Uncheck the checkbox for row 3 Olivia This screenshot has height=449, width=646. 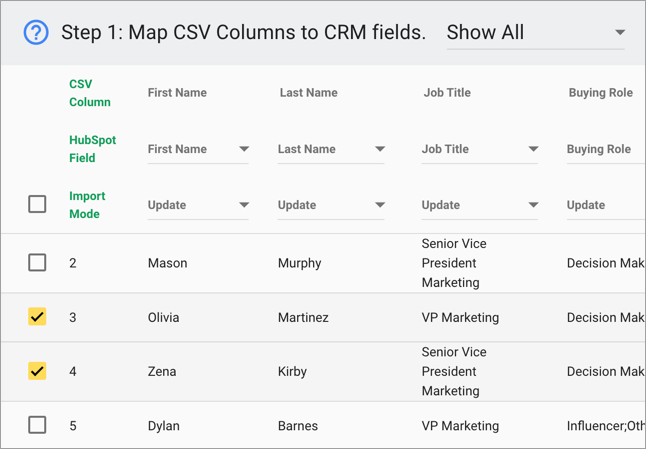coord(37,317)
